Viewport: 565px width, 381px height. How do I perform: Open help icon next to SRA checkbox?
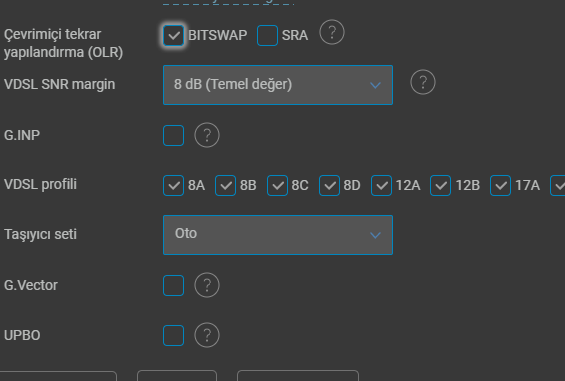pyautogui.click(x=332, y=32)
